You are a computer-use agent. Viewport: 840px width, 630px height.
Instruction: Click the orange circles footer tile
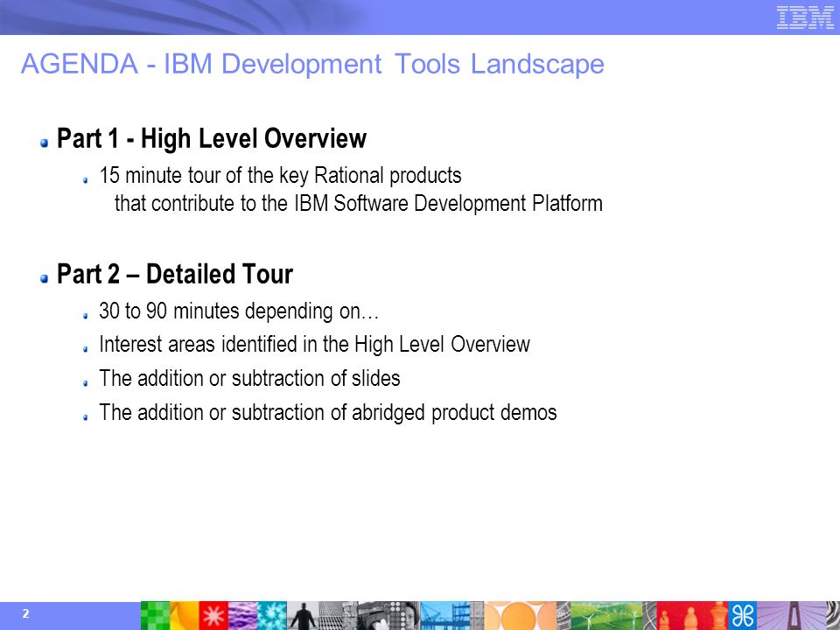(520, 615)
